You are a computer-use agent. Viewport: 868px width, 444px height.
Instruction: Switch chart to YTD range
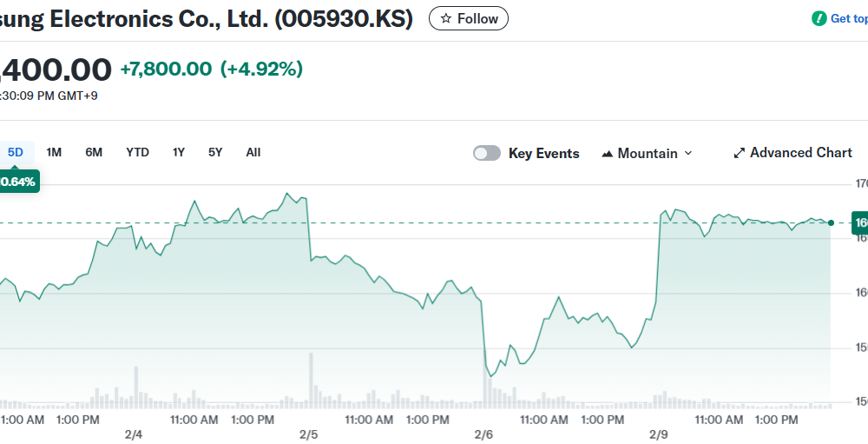coord(137,152)
